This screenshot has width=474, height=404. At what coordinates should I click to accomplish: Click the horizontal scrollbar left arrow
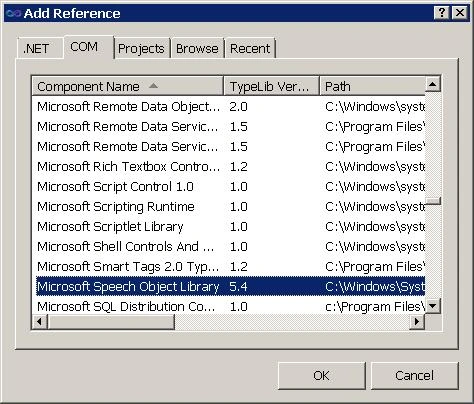[40, 322]
